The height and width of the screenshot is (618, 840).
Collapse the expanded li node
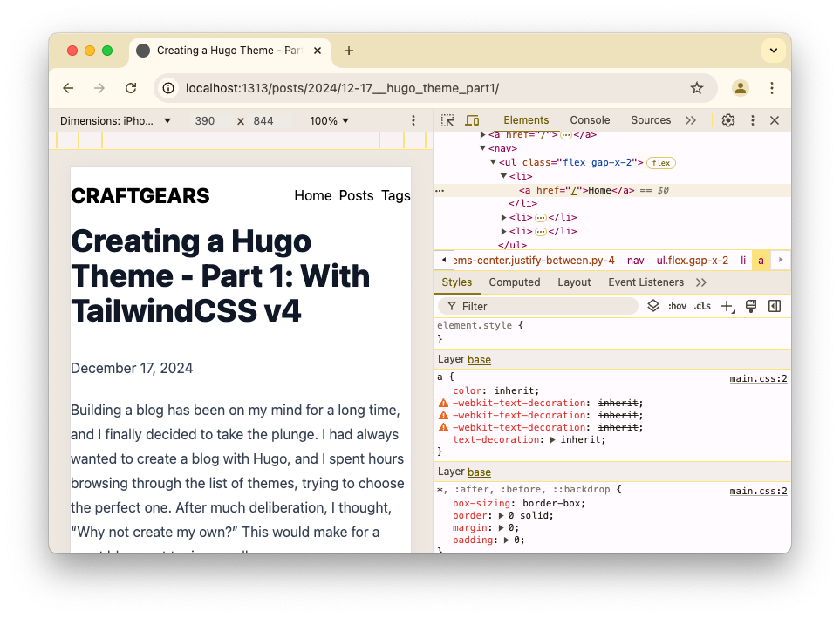[x=503, y=176]
